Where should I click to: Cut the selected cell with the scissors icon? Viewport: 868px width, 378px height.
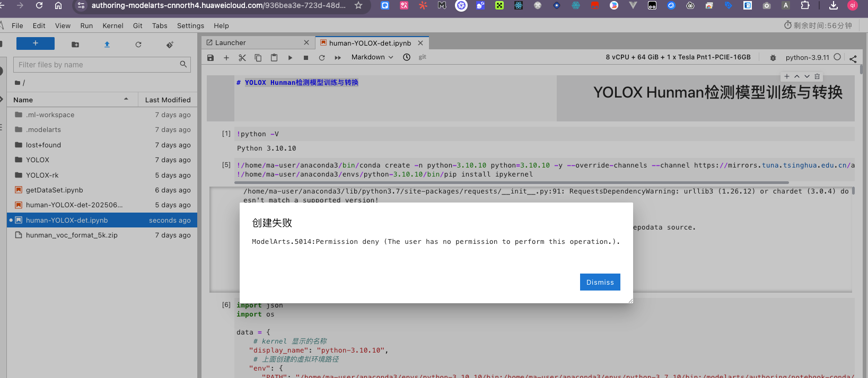[242, 57]
